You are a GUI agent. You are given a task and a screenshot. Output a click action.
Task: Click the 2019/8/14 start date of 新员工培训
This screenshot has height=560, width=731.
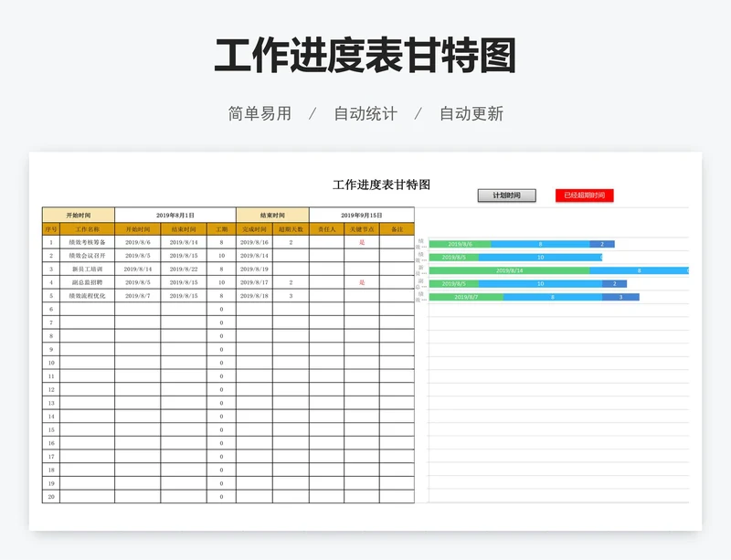[138, 269]
